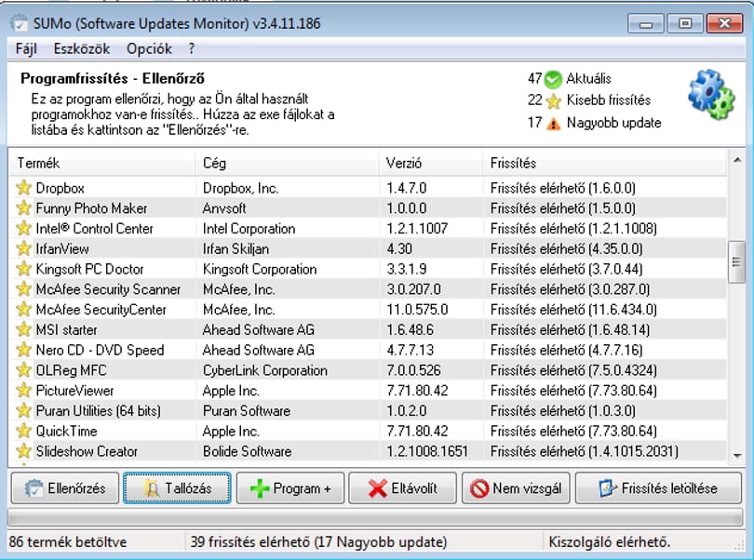Select the PictureViewer product name
754x560 pixels.
tap(75, 391)
